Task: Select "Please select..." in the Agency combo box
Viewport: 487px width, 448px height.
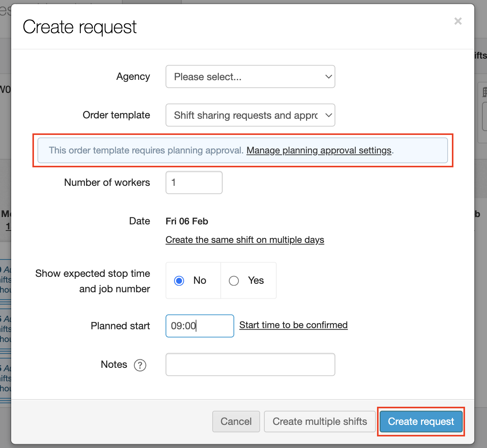Action: pyautogui.click(x=250, y=77)
